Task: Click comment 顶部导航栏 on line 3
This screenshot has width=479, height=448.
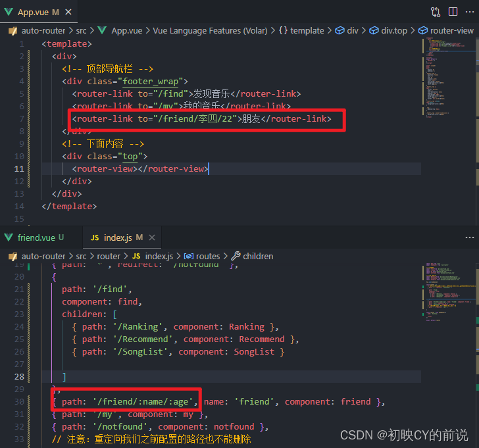Action: [107, 68]
